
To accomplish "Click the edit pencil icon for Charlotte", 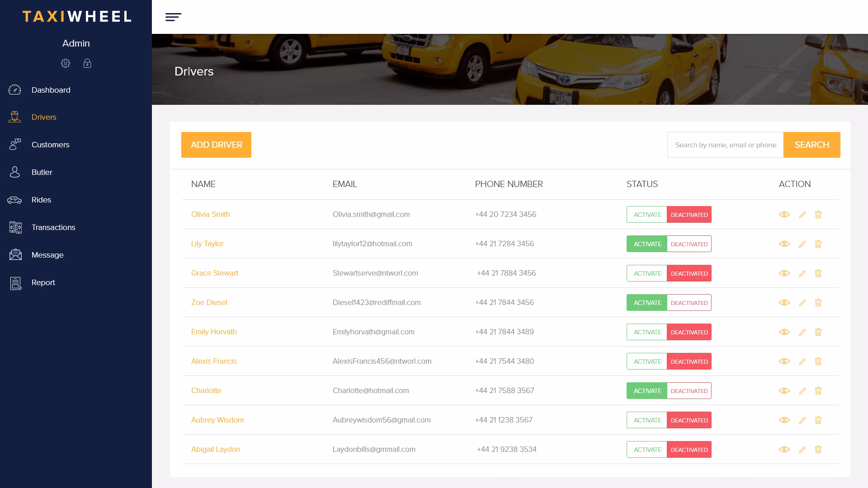I will (x=802, y=390).
